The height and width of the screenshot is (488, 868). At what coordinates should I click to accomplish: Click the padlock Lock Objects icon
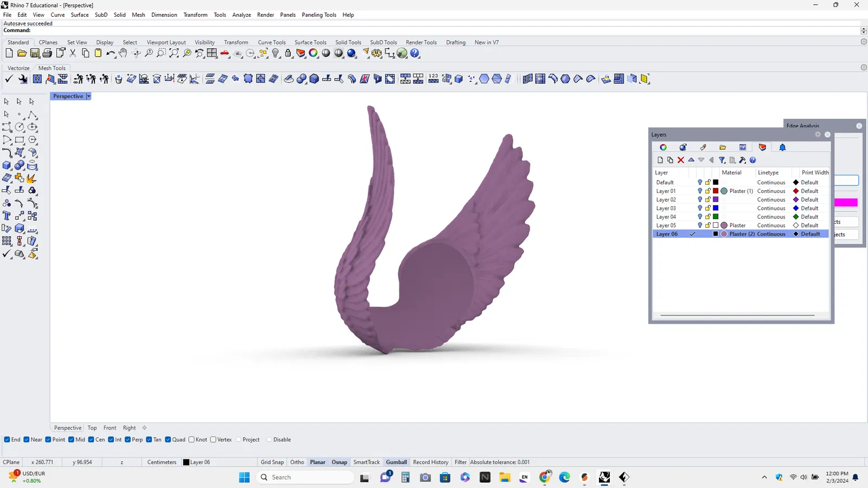coord(288,53)
